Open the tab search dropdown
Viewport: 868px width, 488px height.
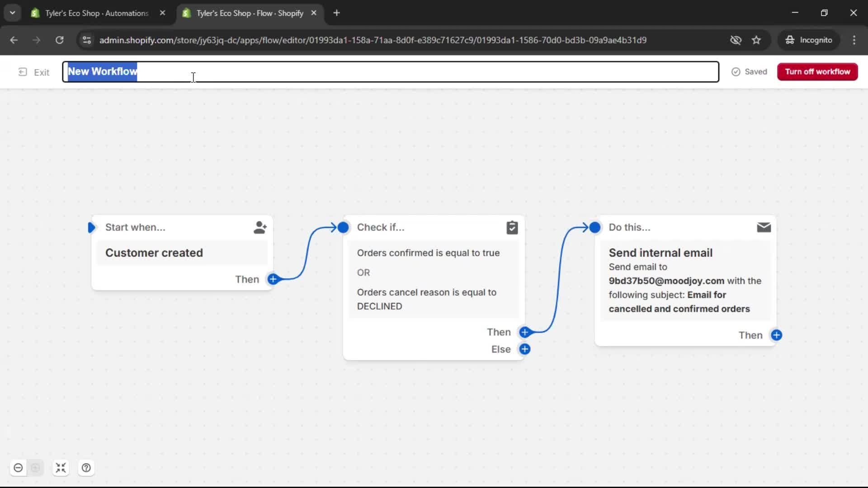pos(12,13)
